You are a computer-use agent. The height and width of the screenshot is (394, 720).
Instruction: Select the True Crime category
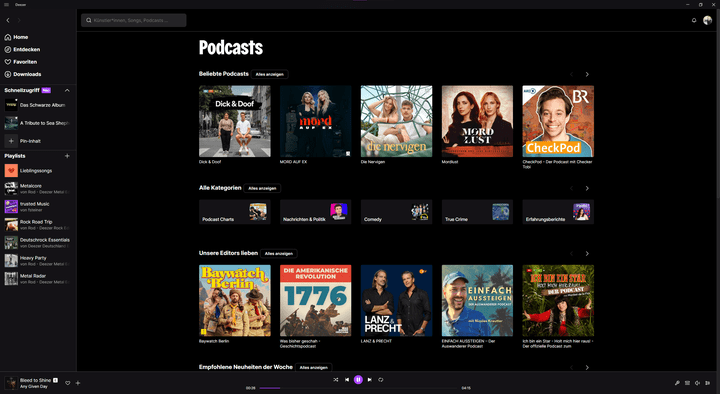click(477, 212)
